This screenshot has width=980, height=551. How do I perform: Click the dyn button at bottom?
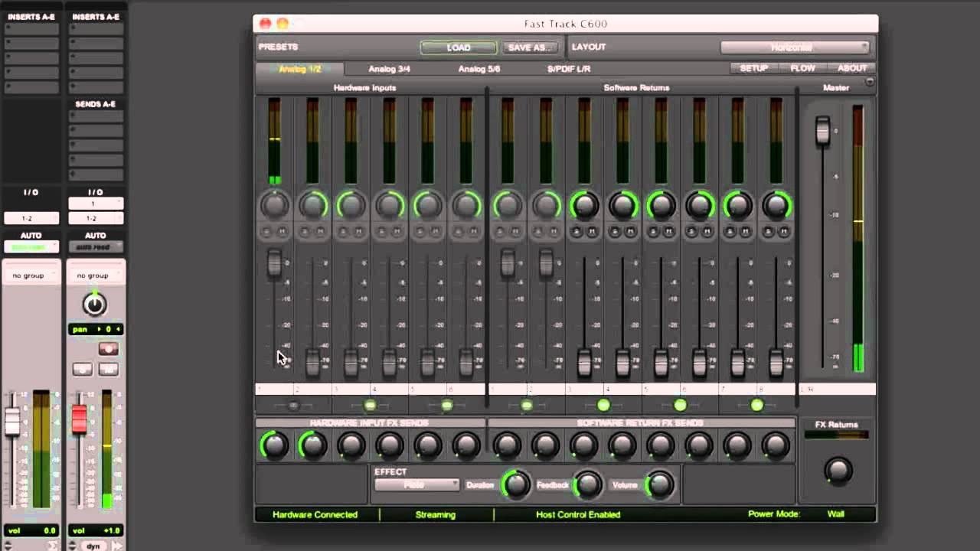tap(93, 546)
